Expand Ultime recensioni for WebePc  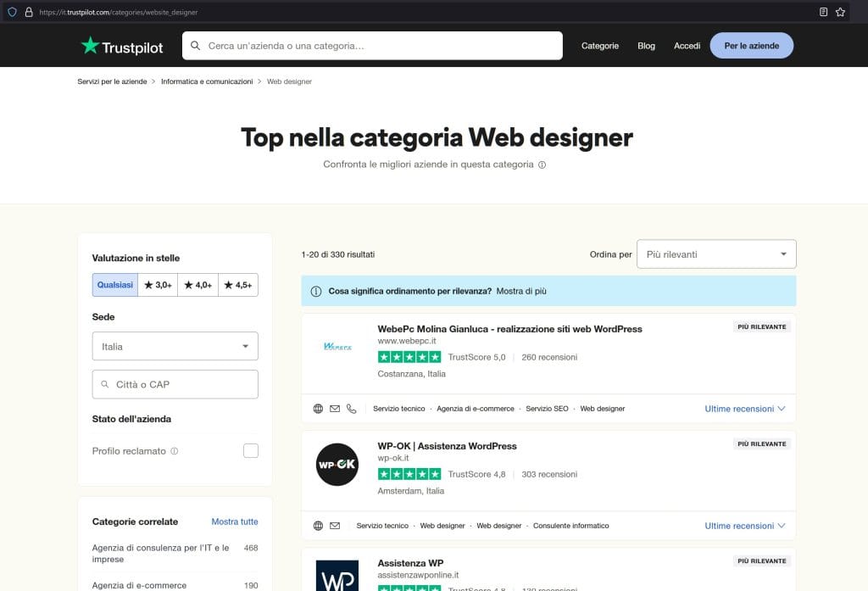[x=744, y=409]
